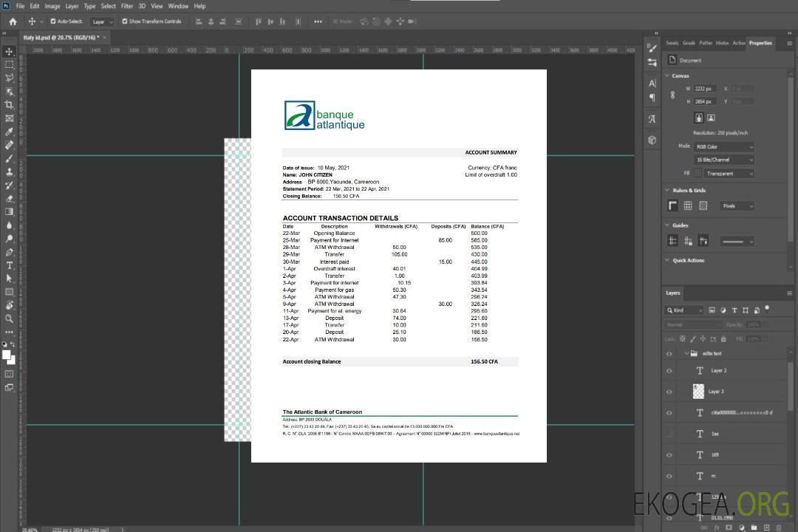Select the Eraser tool
Viewport: 798px width, 532px height.
pyautogui.click(x=10, y=199)
